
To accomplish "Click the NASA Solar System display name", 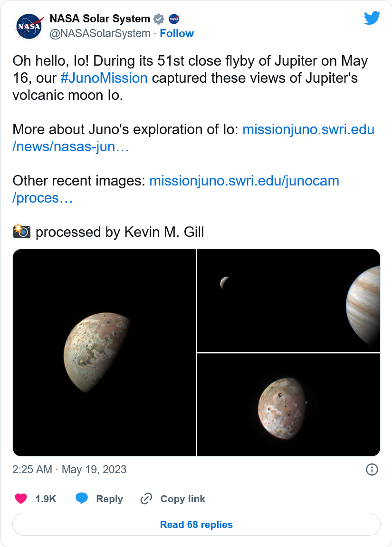I will click(100, 19).
